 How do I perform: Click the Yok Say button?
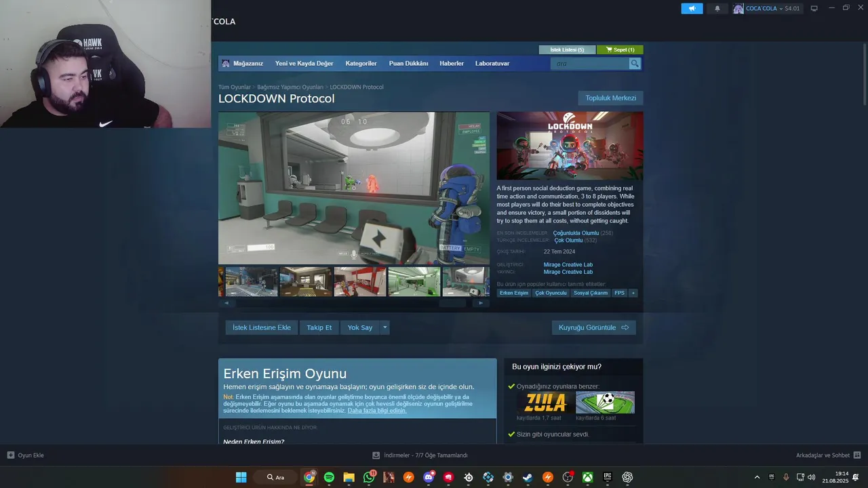click(x=360, y=327)
